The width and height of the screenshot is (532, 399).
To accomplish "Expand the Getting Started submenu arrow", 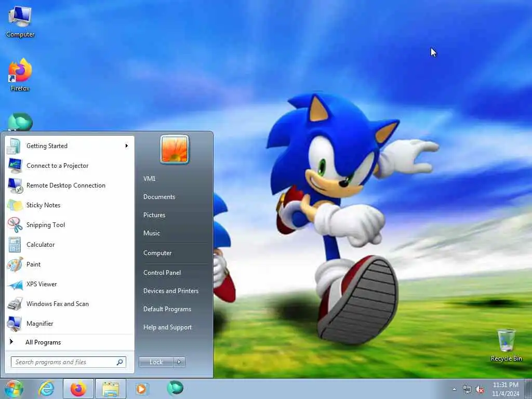I will pyautogui.click(x=127, y=146).
